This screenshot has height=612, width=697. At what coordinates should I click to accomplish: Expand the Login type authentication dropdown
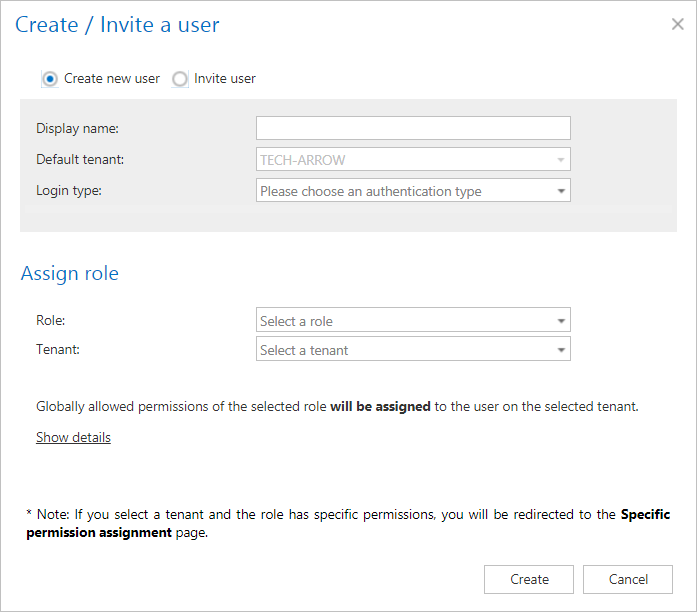413,190
